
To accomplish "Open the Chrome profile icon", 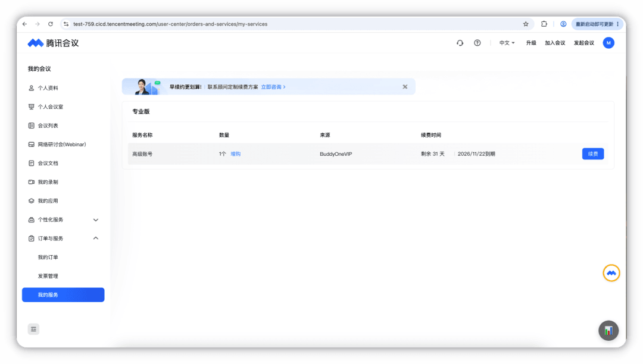I will click(x=563, y=24).
